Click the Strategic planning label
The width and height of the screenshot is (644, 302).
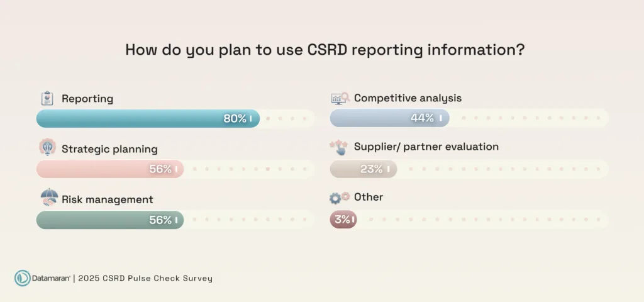coord(109,149)
